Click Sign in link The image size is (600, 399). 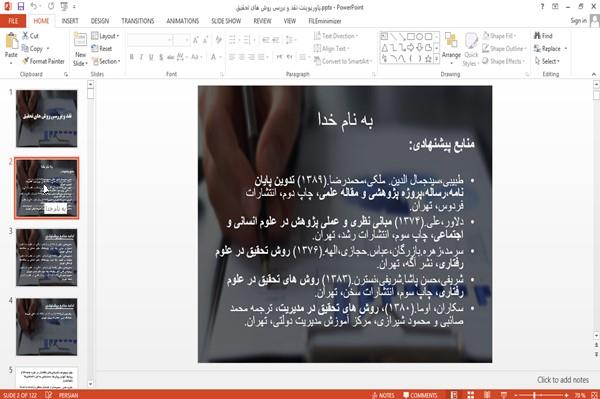click(x=578, y=21)
